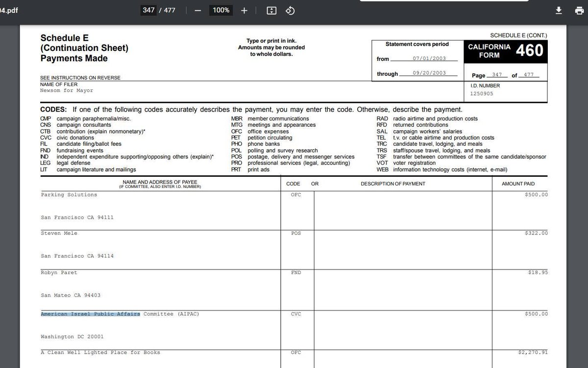588x368 pixels.
Task: Print the PDF document
Action: coord(579,10)
